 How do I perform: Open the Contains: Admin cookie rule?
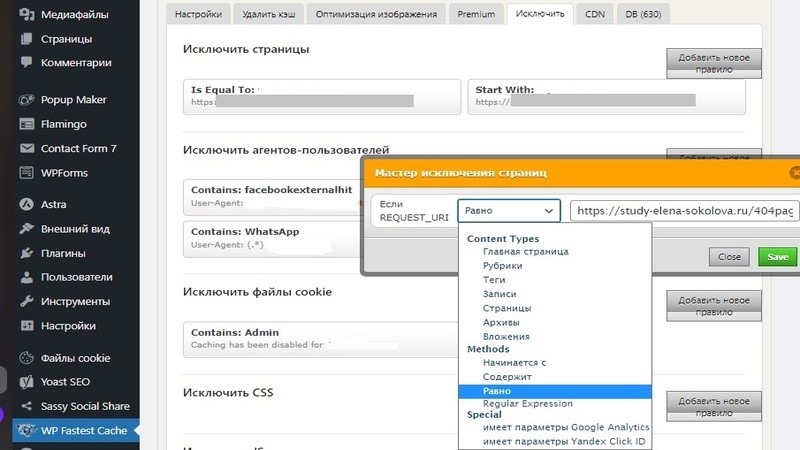point(321,339)
